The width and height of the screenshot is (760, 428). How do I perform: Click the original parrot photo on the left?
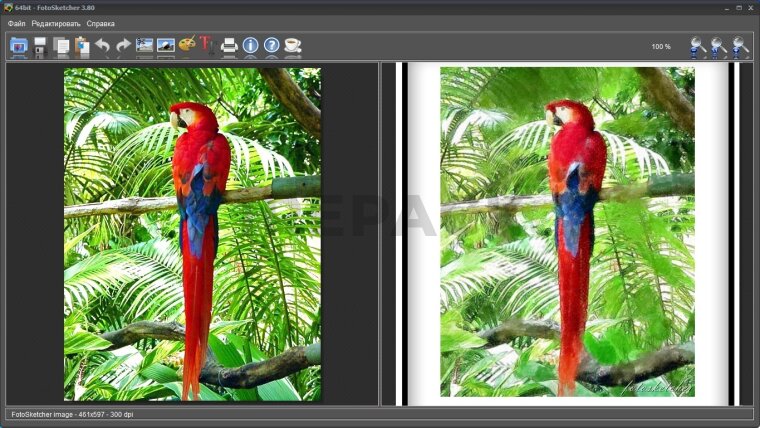[x=192, y=234]
